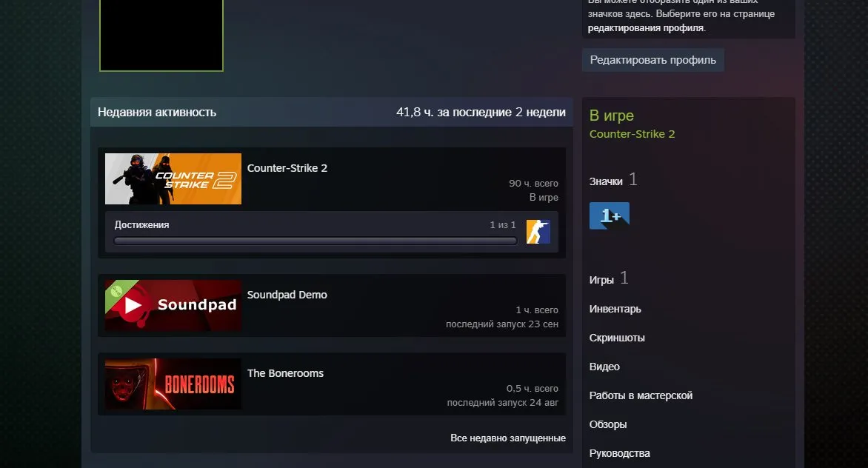Screen dimensions: 868x468
Task: Open the Обзоры reviews page
Action: pyautogui.click(x=608, y=424)
